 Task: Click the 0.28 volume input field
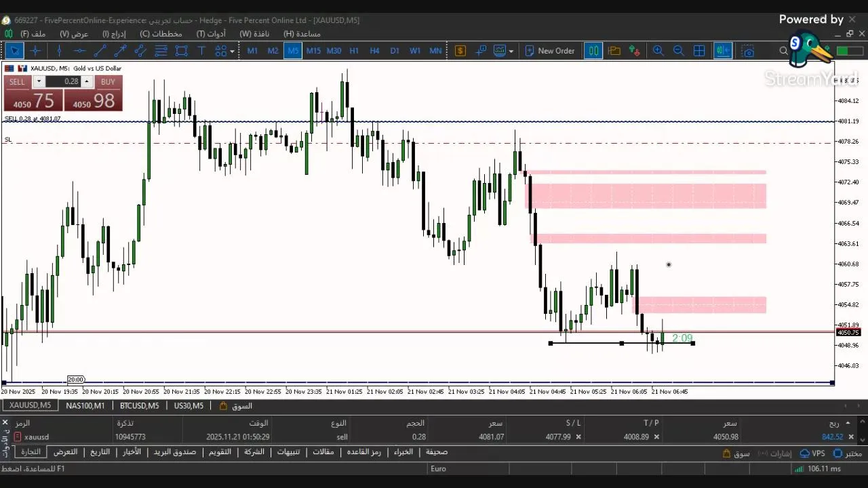[x=64, y=81]
